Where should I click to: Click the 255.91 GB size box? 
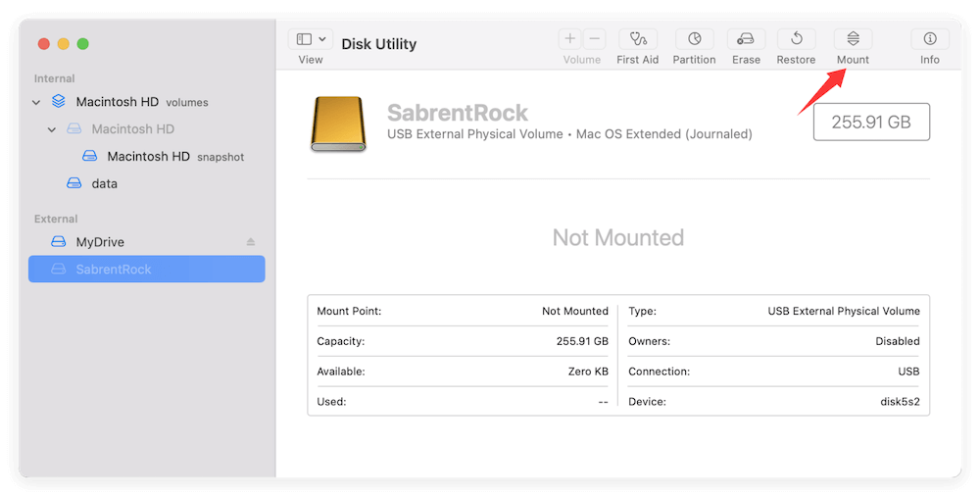(x=871, y=122)
